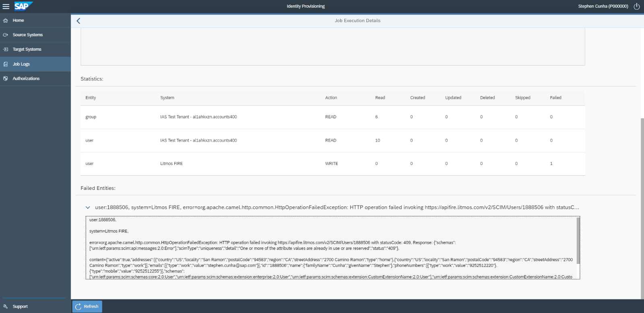Click the Litmos FIRE system cell
Screen dimensions: 644x313
[171, 164]
